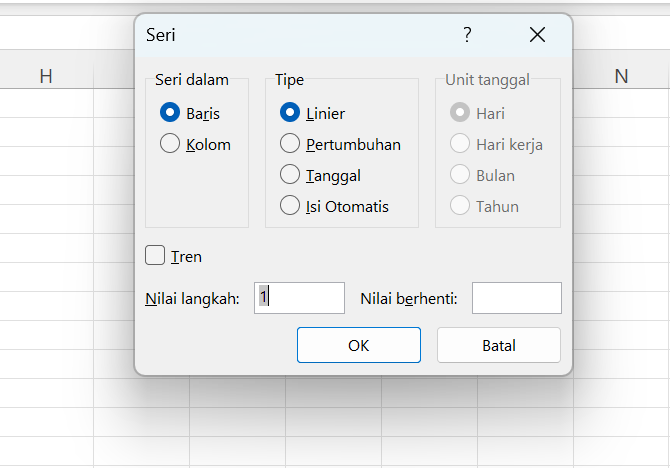Close the Seri dialog with X

537,35
